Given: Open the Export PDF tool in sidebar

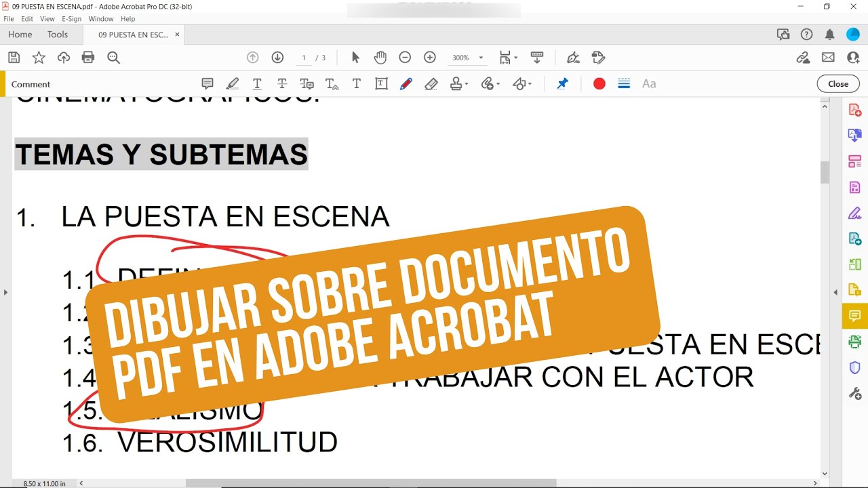Looking at the screenshot, I should [x=854, y=136].
